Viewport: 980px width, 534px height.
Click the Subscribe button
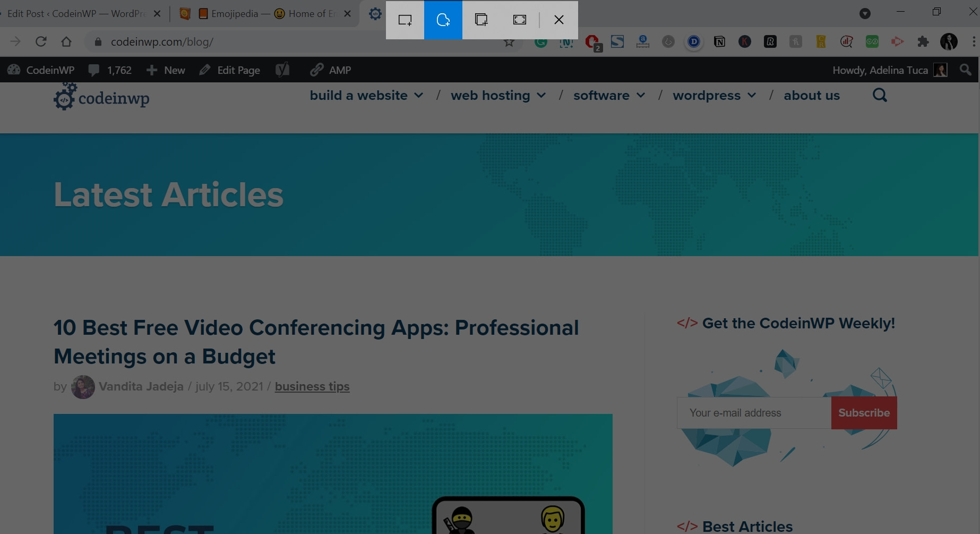click(864, 413)
